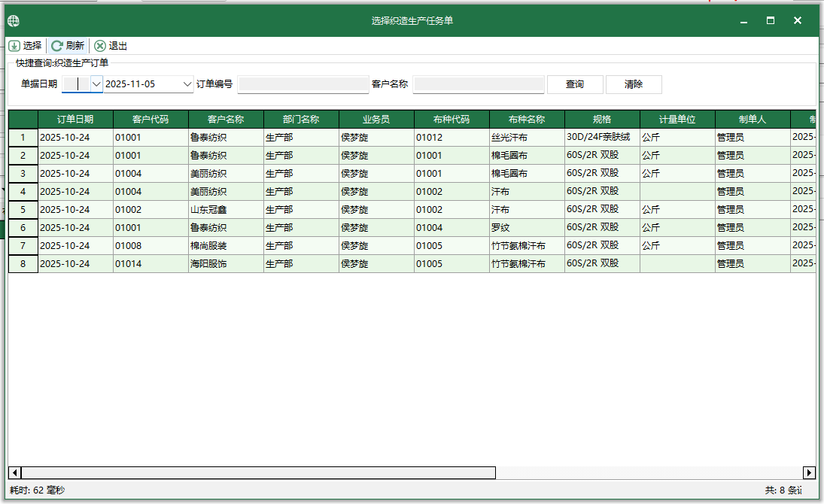Click inside the 客户名称 input field
Viewport: 824px width, 504px height.
click(479, 83)
